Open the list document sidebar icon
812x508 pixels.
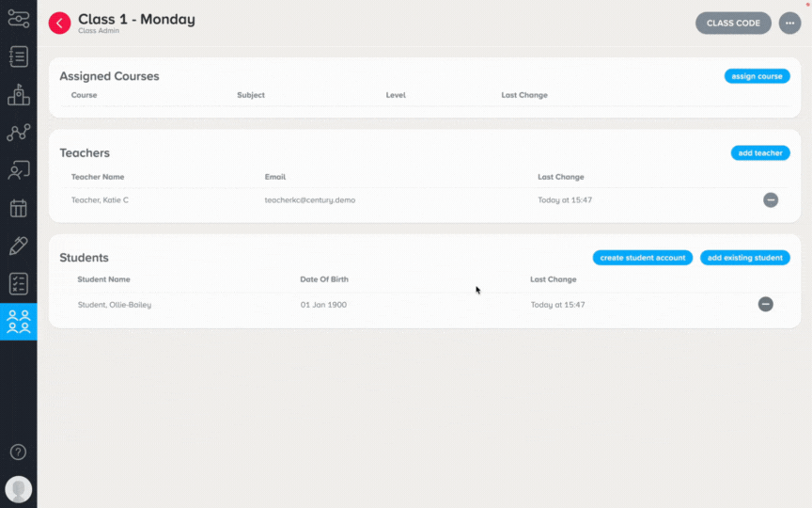(x=19, y=56)
